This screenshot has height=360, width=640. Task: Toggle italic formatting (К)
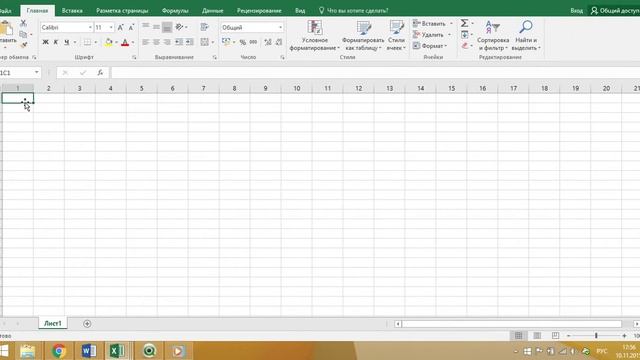[56, 42]
